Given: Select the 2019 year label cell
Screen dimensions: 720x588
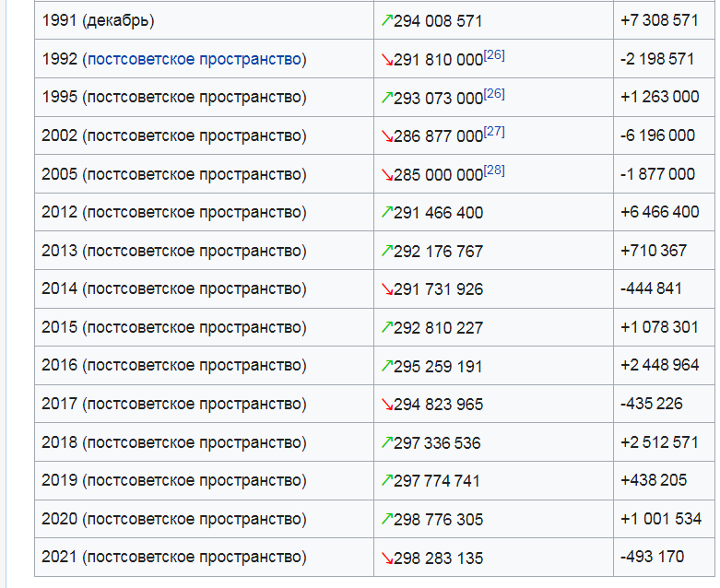Looking at the screenshot, I should click(x=173, y=480).
